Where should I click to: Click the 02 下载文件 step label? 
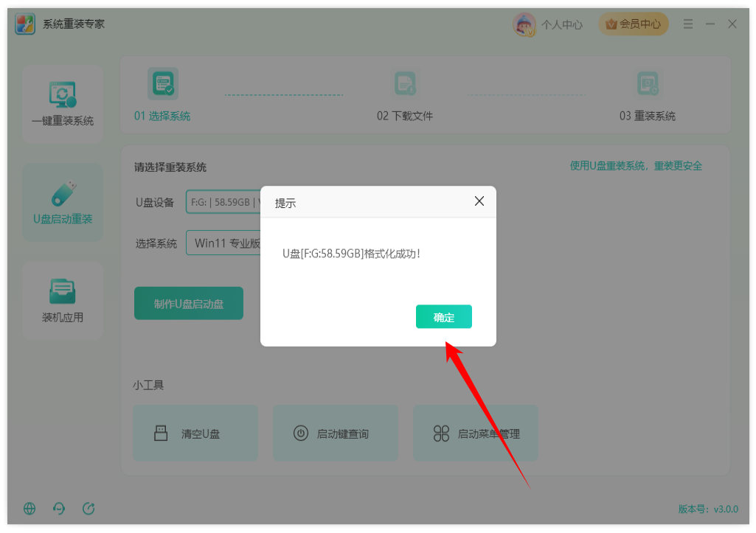(405, 116)
